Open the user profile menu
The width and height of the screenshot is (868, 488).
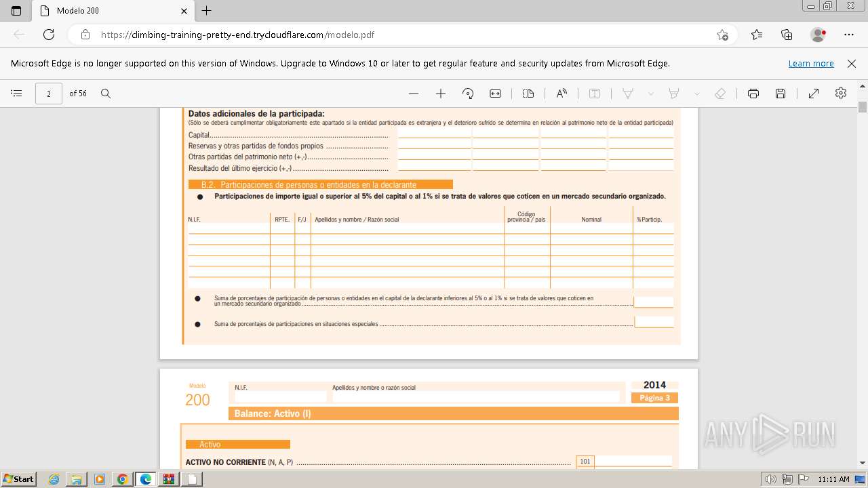(x=818, y=35)
